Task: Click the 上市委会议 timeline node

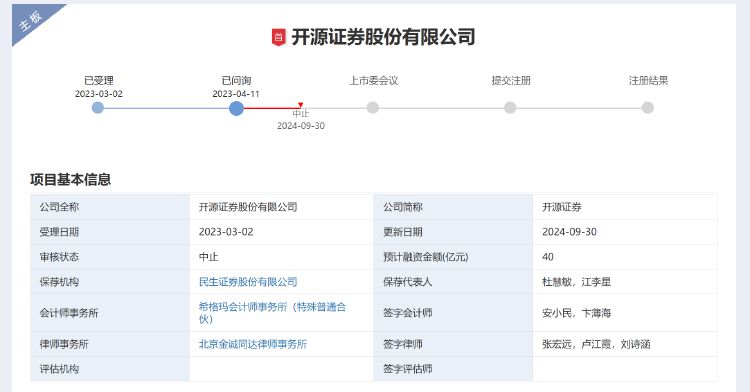Action: coord(373,108)
